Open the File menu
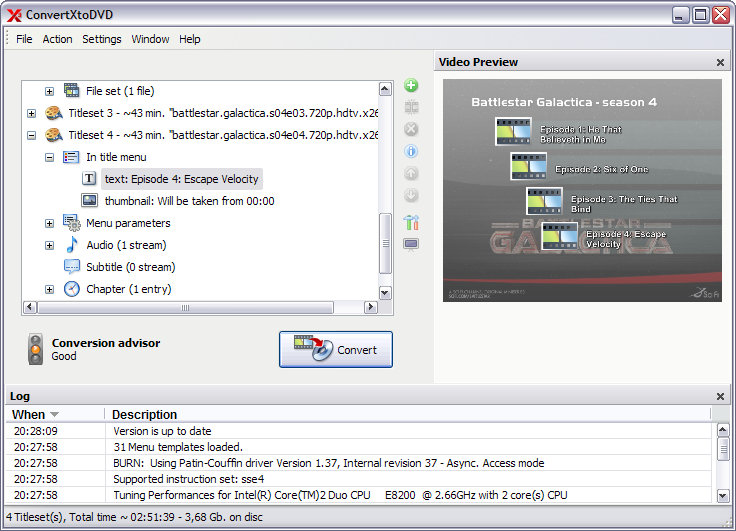The image size is (736, 531). 24,39
